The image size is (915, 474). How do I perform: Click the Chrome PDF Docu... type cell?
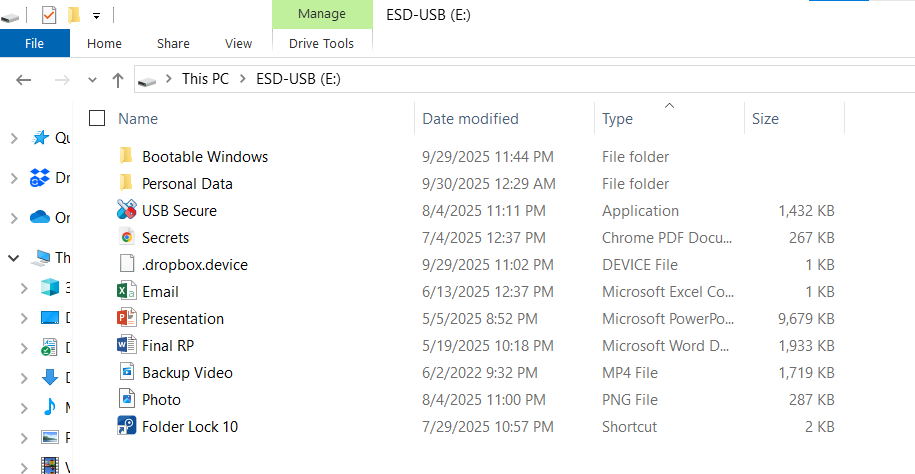(x=668, y=238)
